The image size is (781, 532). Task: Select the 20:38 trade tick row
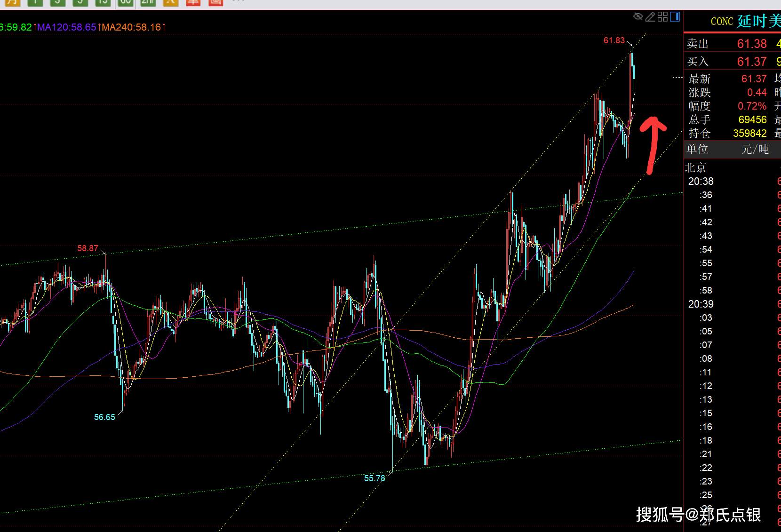point(701,182)
